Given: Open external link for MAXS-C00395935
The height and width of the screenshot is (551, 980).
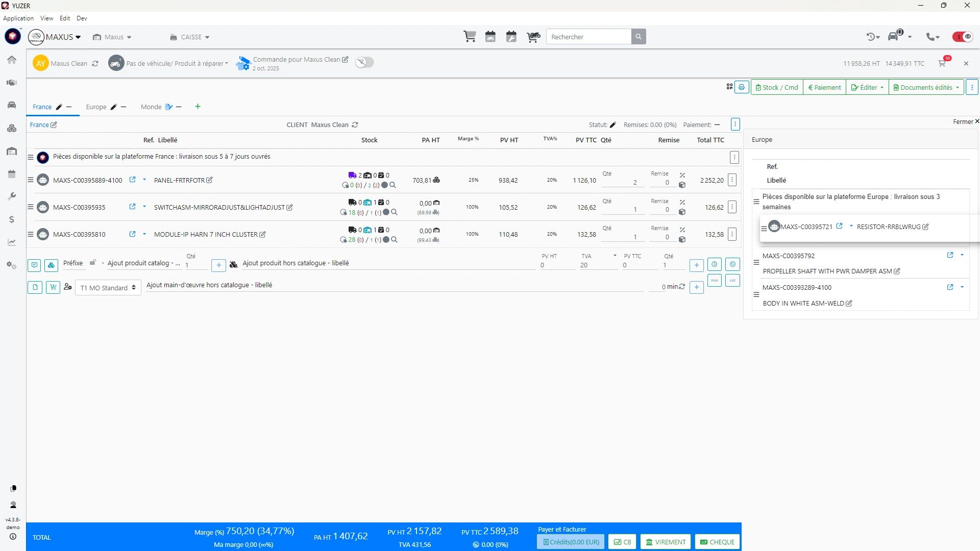Looking at the screenshot, I should [x=132, y=207].
